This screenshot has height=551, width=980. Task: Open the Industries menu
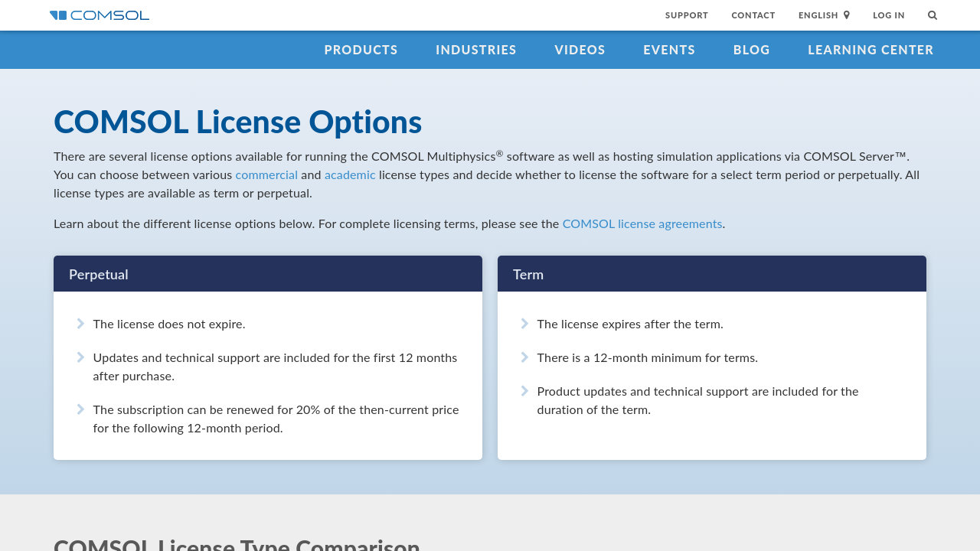coord(475,50)
